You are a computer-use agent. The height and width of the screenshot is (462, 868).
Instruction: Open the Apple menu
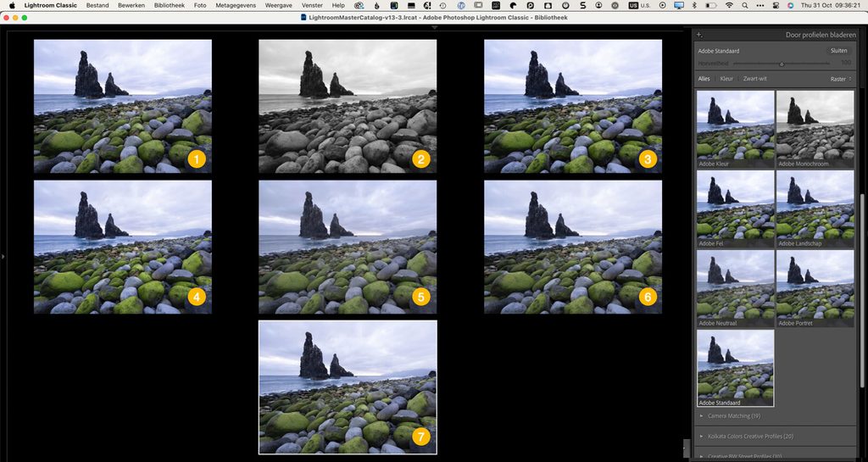pos(12,5)
